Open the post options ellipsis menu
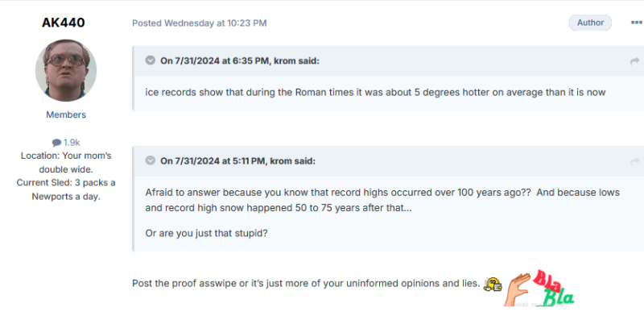 click(x=637, y=23)
